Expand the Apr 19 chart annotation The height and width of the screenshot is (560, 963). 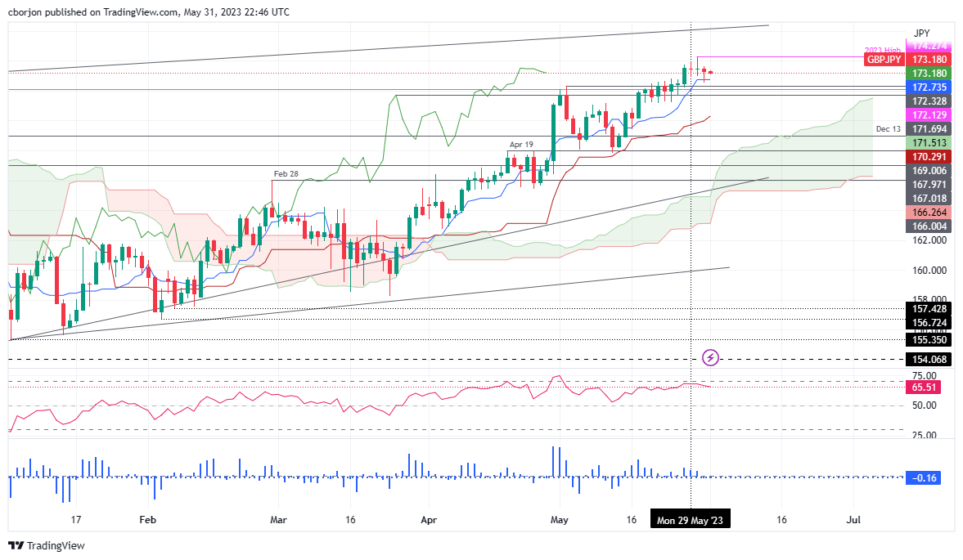pos(521,144)
